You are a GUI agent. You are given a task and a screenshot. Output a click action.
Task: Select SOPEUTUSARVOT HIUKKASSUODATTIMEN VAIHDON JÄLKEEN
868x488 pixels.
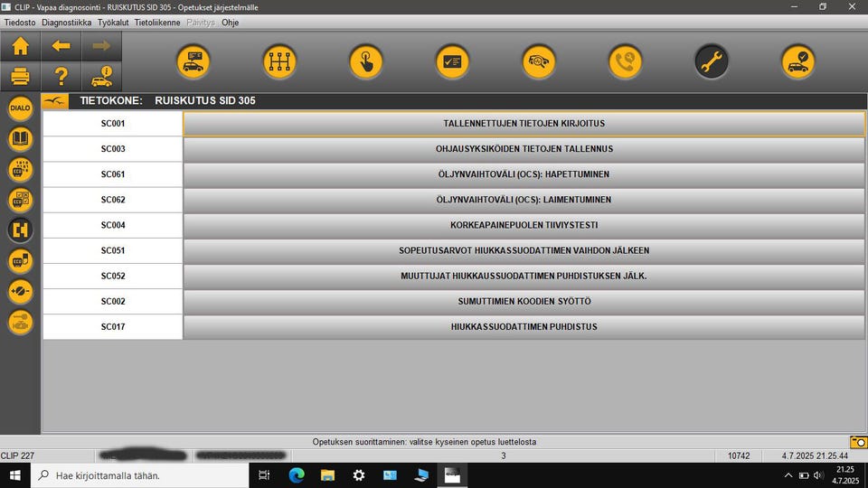[x=524, y=250]
